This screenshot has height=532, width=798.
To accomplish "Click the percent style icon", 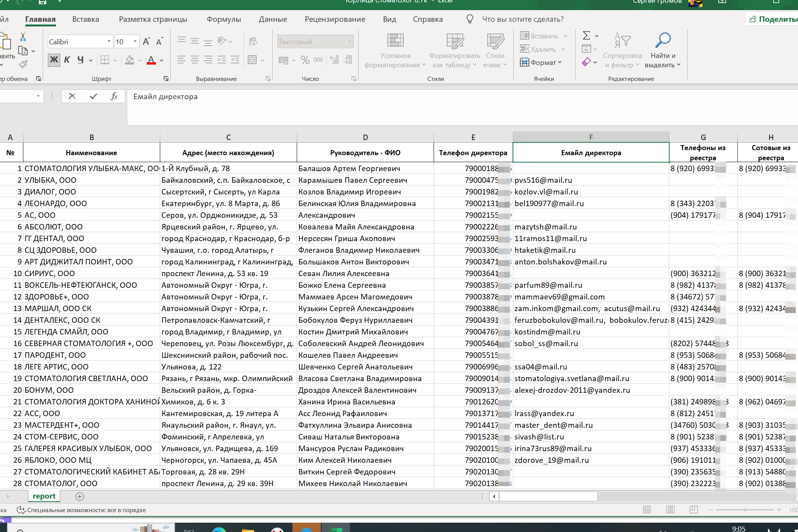I will pos(305,60).
